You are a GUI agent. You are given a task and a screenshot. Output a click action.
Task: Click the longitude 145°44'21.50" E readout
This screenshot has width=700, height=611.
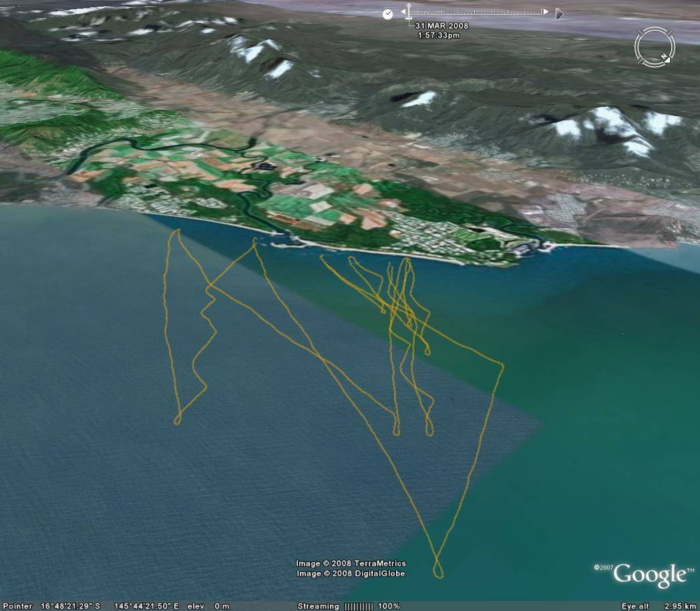(x=146, y=606)
